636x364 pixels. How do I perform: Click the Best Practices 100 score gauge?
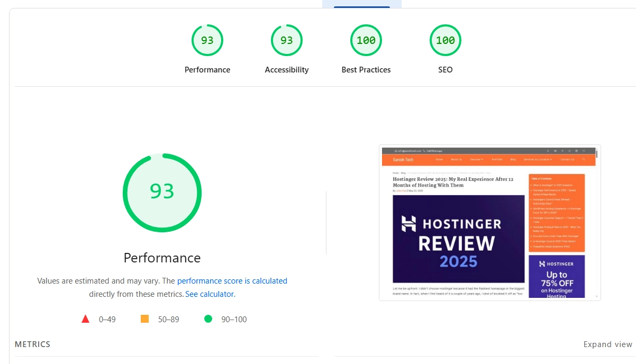(x=366, y=40)
